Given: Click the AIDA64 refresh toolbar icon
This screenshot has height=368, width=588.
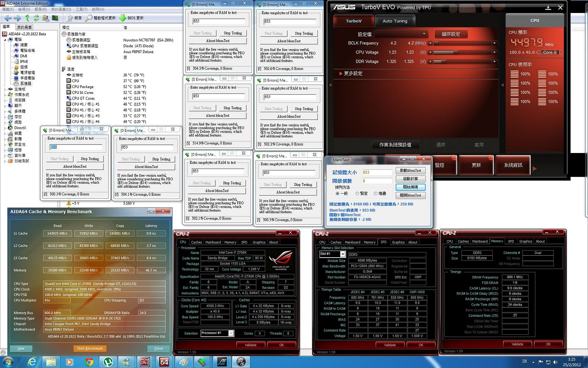Looking at the screenshot, I should [x=36, y=18].
